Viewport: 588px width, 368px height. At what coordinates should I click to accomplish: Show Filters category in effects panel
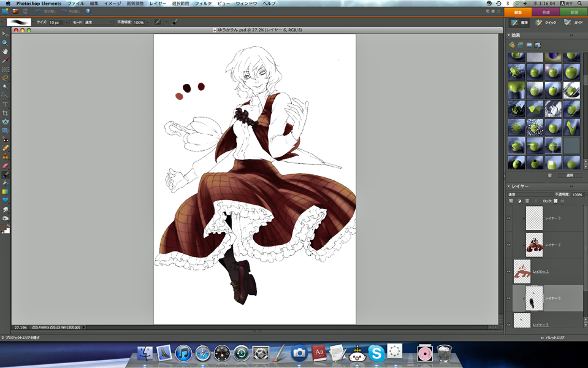pos(512,45)
